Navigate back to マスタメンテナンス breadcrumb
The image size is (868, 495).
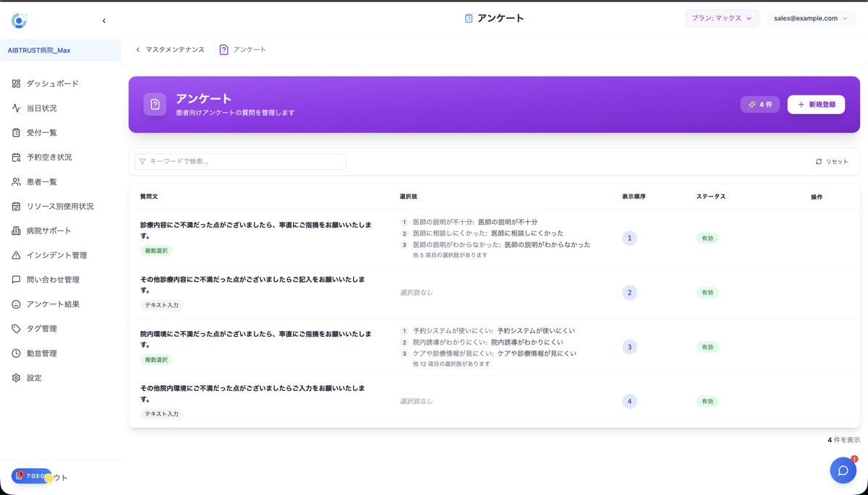(174, 50)
